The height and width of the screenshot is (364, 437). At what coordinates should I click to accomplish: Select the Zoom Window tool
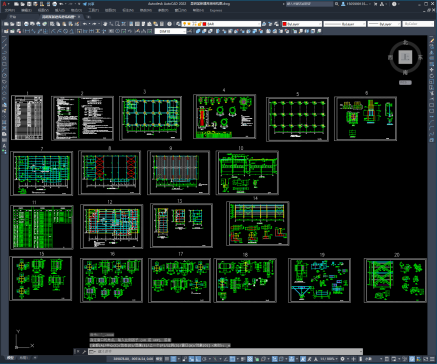118,24
